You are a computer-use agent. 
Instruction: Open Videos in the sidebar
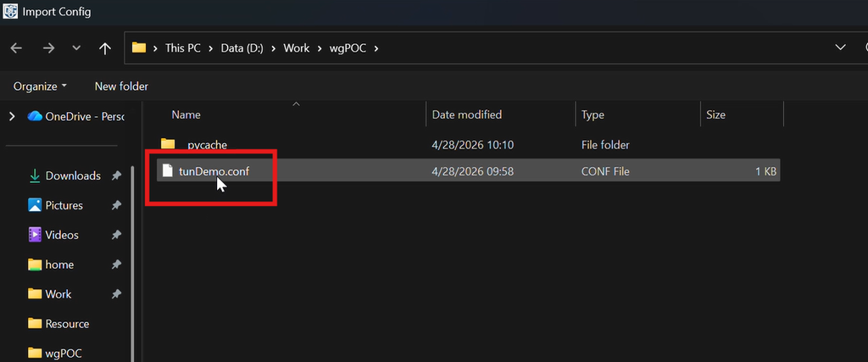pyautogui.click(x=53, y=235)
